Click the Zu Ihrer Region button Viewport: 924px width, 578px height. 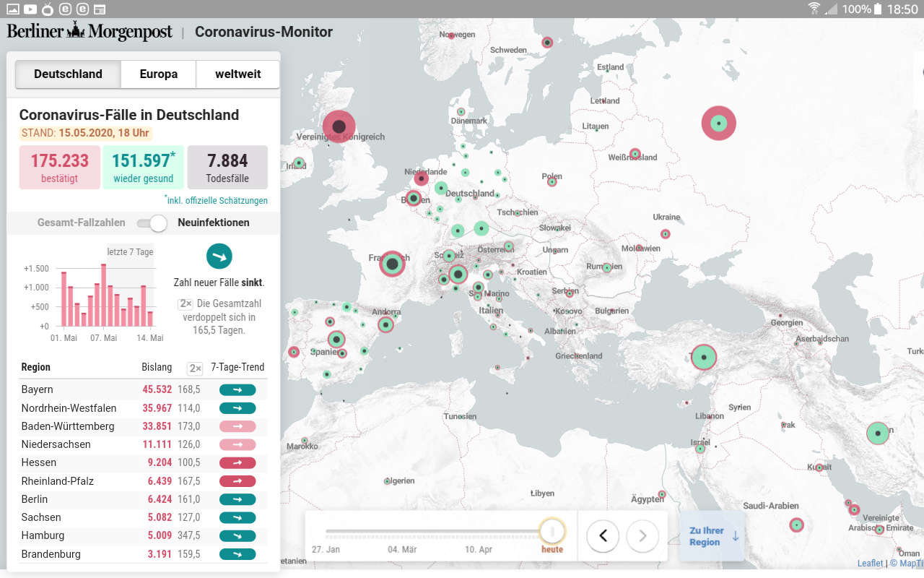coord(712,536)
